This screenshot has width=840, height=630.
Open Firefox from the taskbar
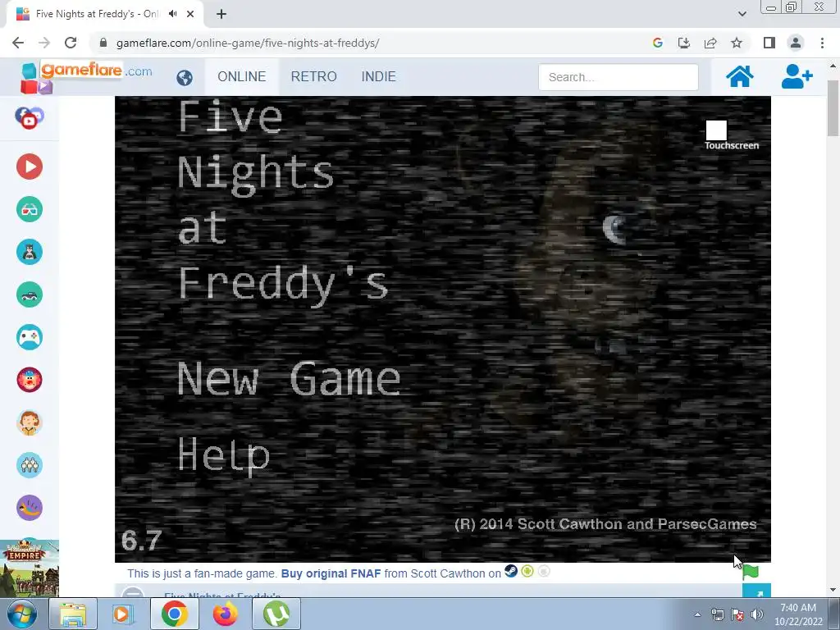coord(225,614)
